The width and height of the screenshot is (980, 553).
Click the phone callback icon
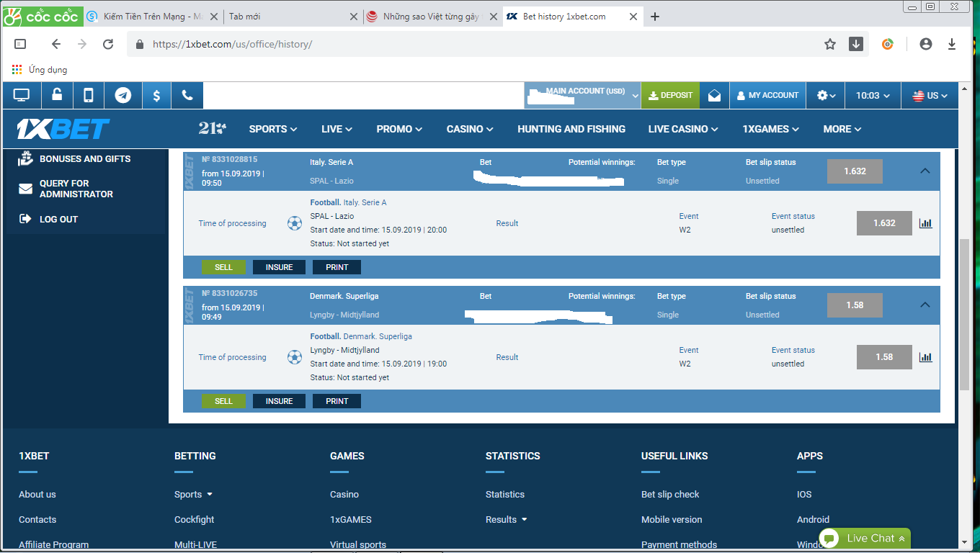[187, 95]
